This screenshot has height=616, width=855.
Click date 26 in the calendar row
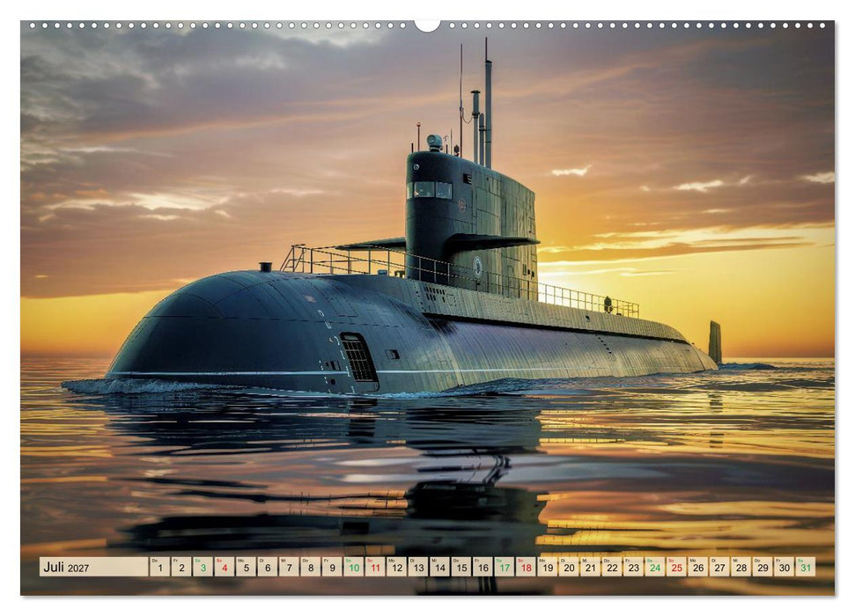click(x=698, y=567)
